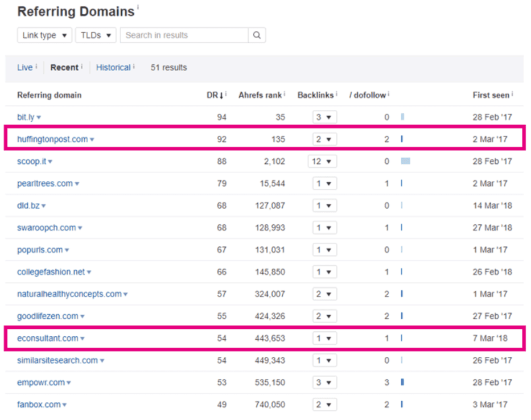Click the info icon beside First seen
Viewport: 531px width, 420px height.
[x=512, y=93]
